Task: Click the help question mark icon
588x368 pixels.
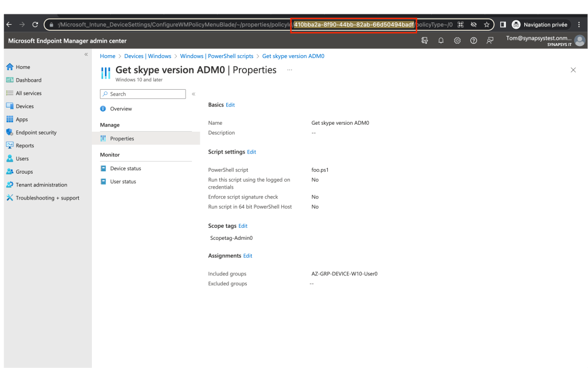Action: [x=473, y=41]
